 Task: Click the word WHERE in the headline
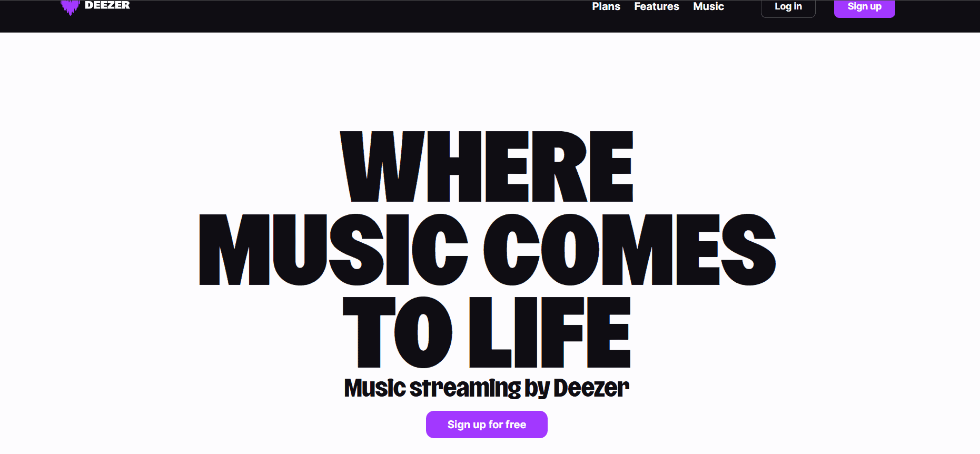[x=487, y=167]
